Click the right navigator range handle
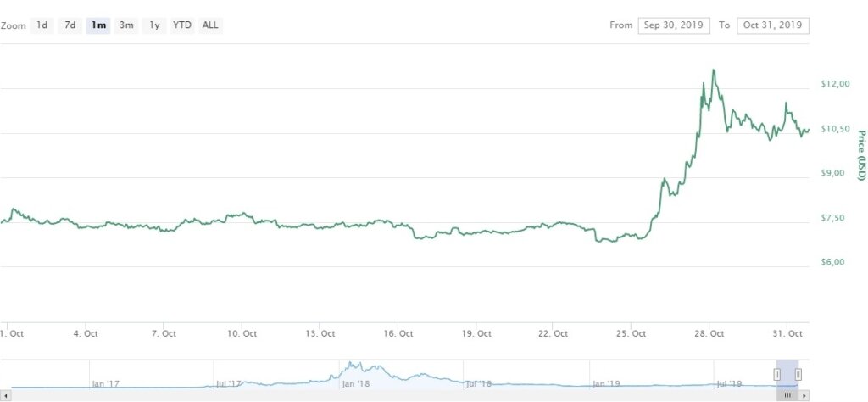 point(798,375)
